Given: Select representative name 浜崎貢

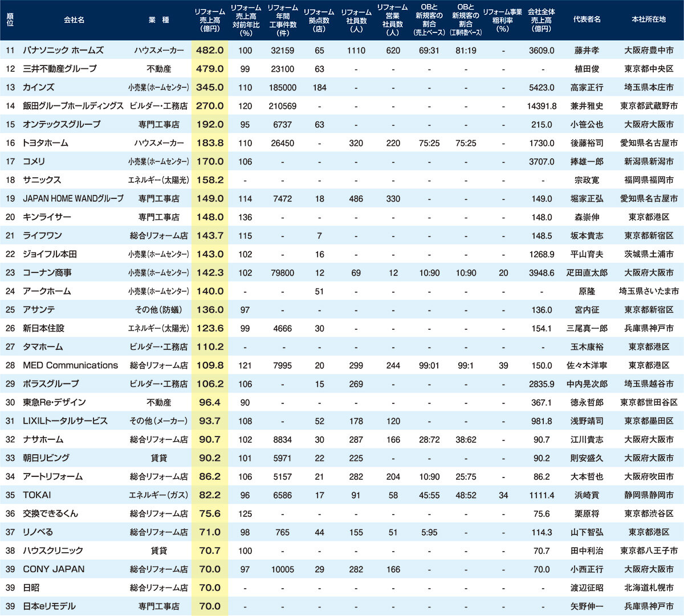Looking at the screenshot, I should [587, 495].
